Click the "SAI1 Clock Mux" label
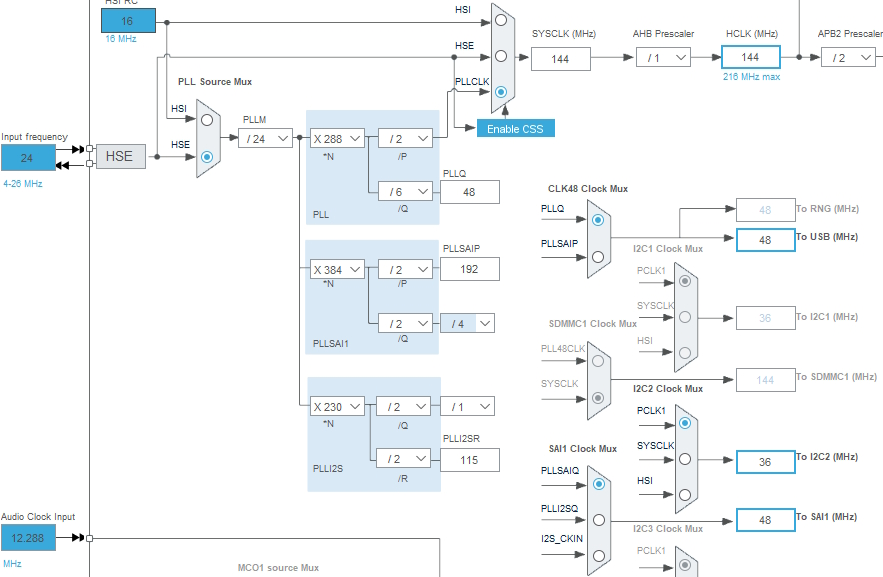The image size is (883, 577). (x=583, y=449)
